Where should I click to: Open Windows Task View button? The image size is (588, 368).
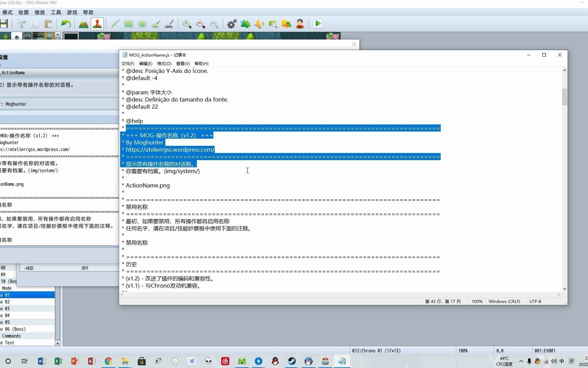tap(24, 361)
